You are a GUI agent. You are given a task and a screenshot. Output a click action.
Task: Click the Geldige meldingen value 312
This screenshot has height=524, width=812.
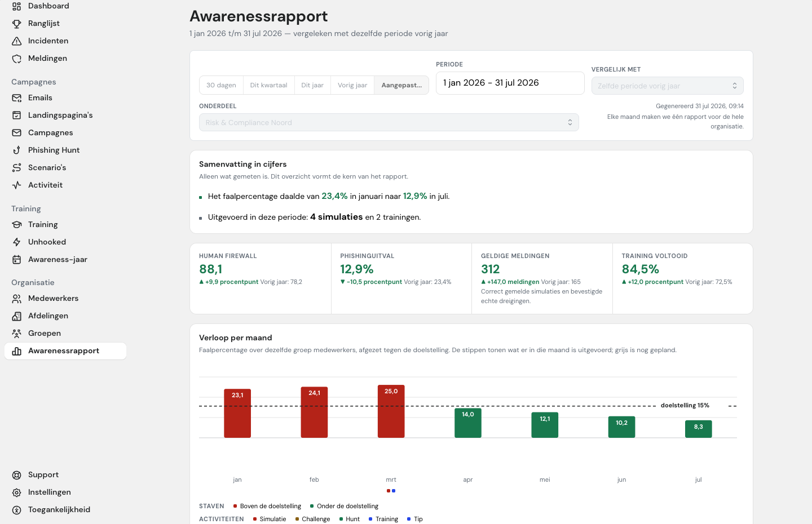click(x=491, y=269)
